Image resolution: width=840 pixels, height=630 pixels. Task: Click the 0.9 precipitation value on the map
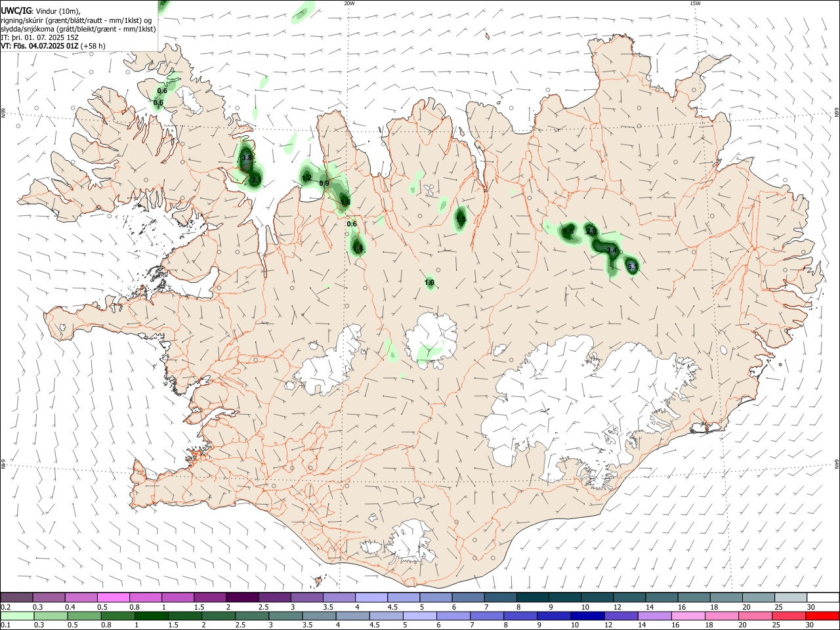point(324,183)
